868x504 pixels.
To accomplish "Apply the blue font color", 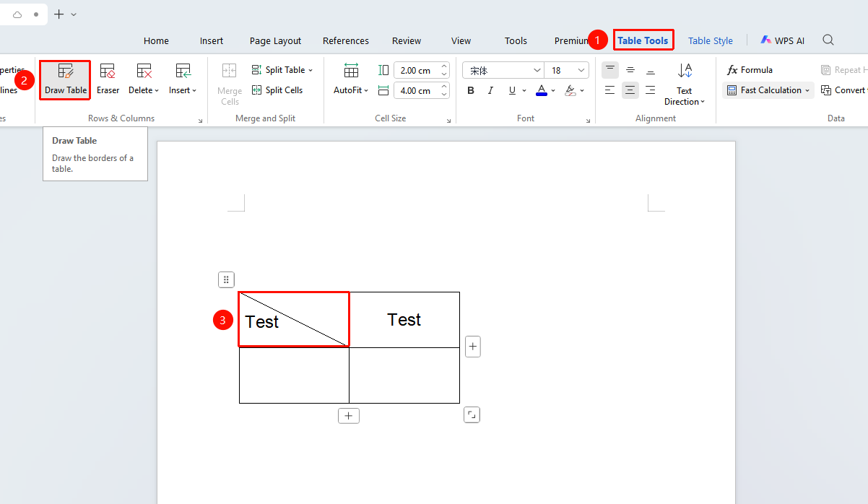I will click(x=542, y=90).
